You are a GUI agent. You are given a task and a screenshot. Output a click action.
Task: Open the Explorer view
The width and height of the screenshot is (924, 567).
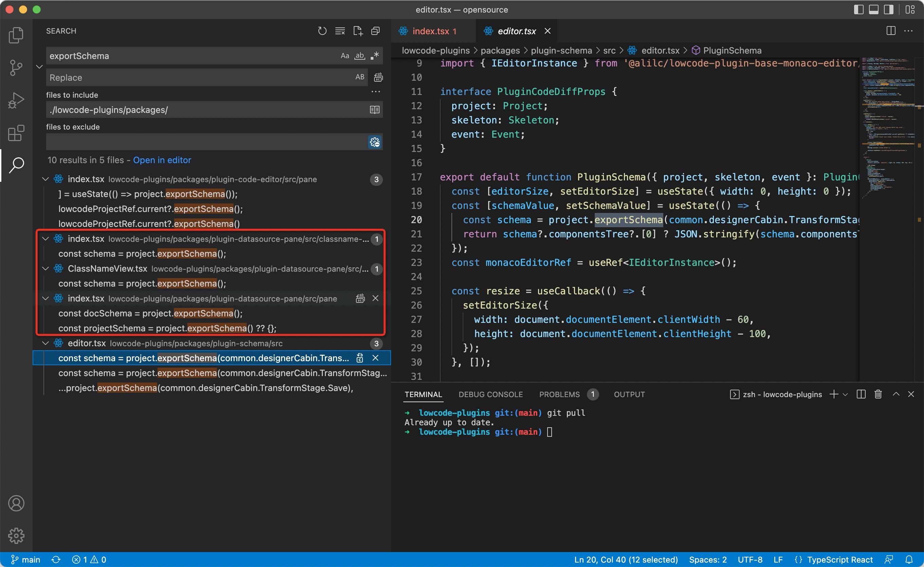(16, 35)
